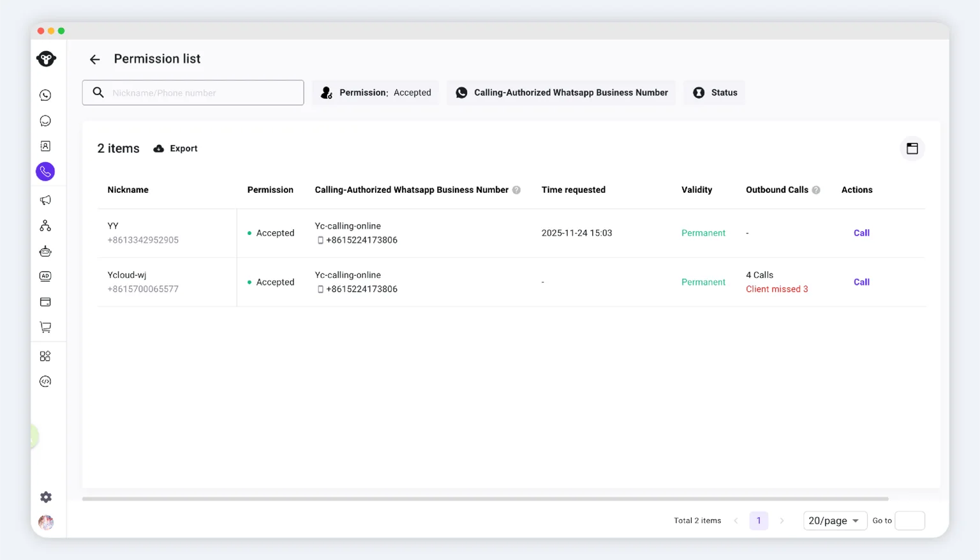Select page 1 in pagination
Viewport: 980px width, 560px height.
click(759, 521)
